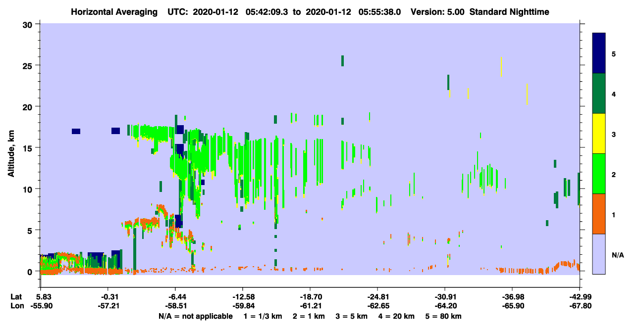Click the lavender N/A colorbar segment
The image size is (644, 330).
[x=599, y=254]
